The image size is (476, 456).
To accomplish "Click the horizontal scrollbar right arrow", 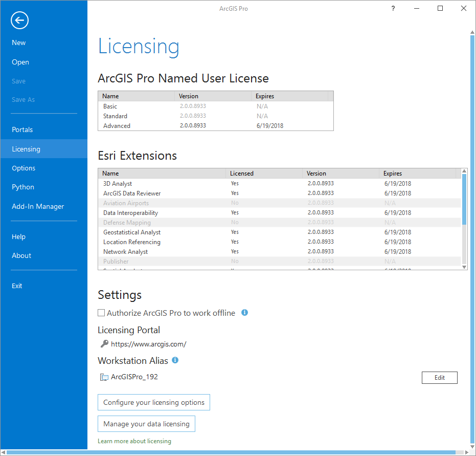I will point(467,452).
